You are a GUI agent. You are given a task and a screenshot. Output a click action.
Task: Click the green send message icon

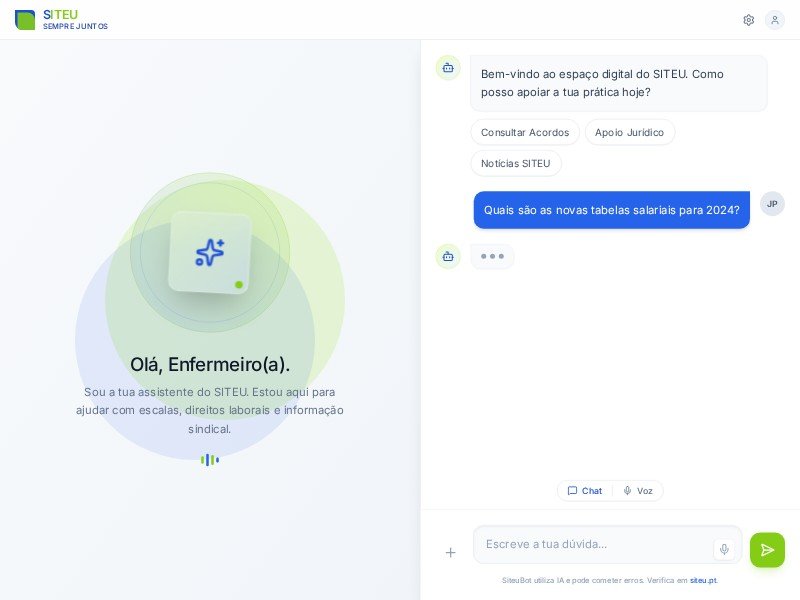tap(767, 550)
